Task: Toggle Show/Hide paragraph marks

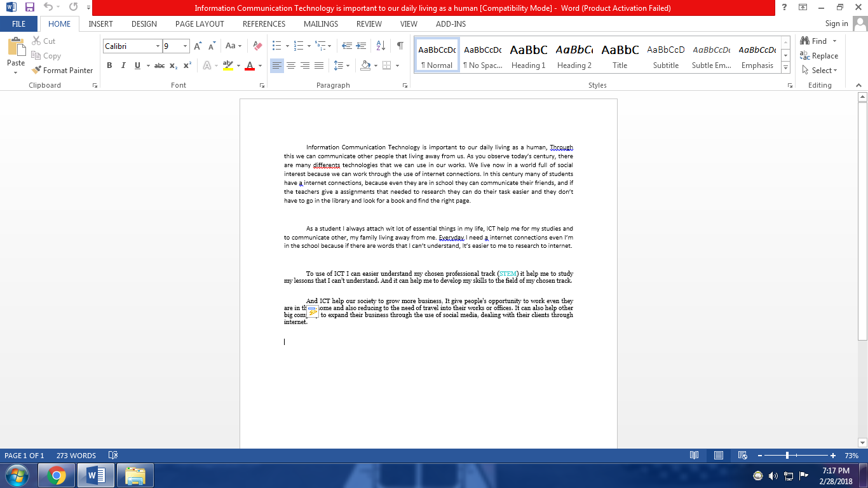Action: click(400, 46)
